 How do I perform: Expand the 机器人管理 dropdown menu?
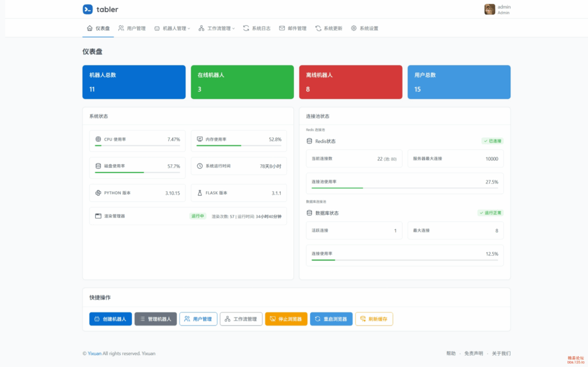pyautogui.click(x=172, y=28)
